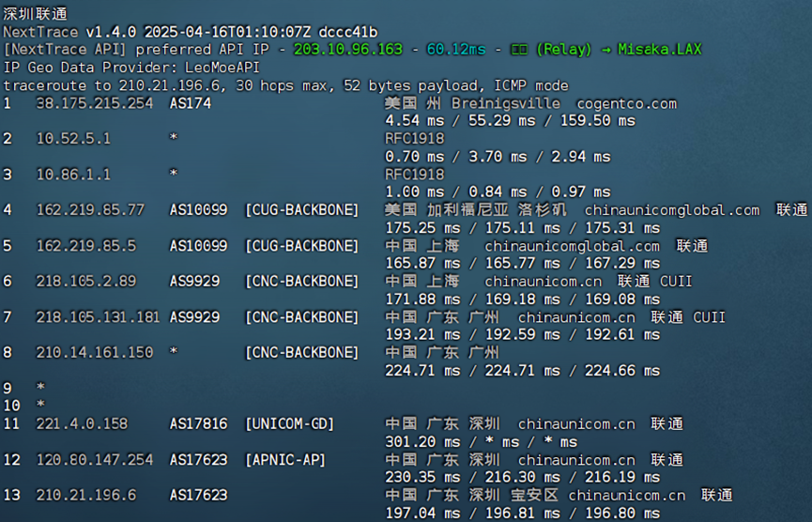Click latency 175.25 ms
This screenshot has width=812, height=522.
[x=422, y=228]
